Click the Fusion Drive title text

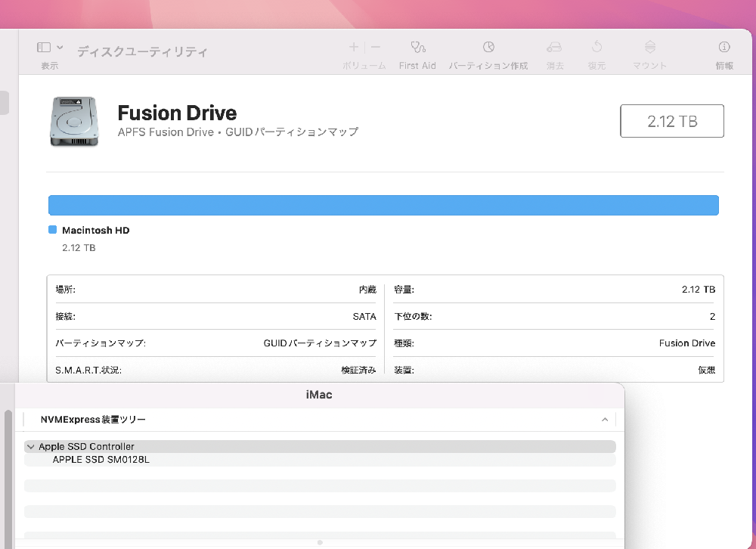coord(177,113)
